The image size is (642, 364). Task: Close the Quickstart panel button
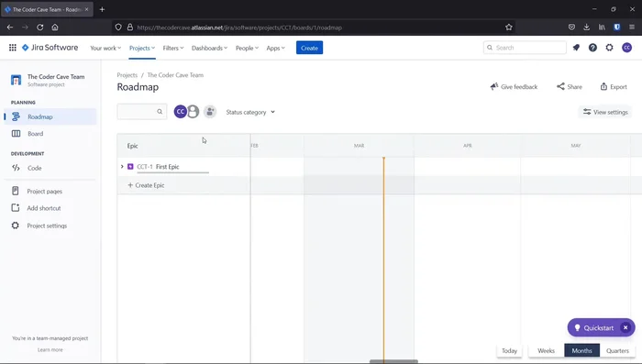(x=625, y=327)
